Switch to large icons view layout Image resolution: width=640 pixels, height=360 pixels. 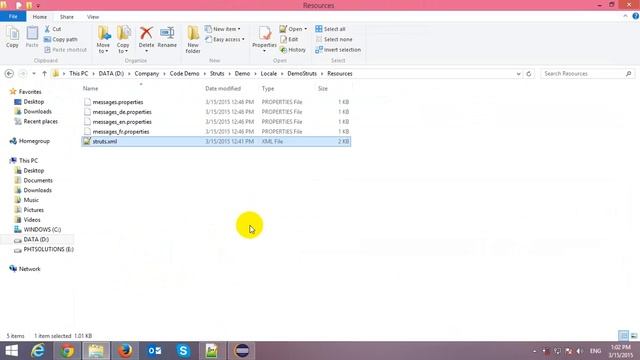[633, 336]
